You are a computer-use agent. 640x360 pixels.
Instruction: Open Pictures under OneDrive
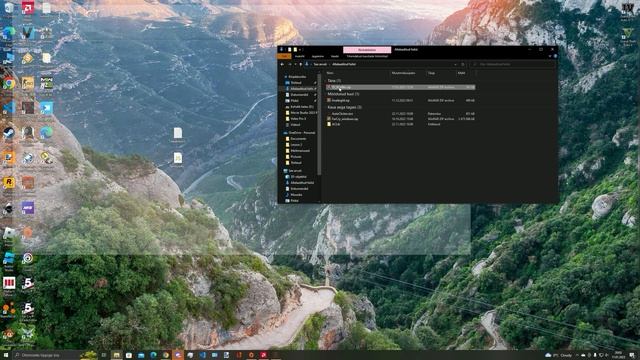(296, 157)
